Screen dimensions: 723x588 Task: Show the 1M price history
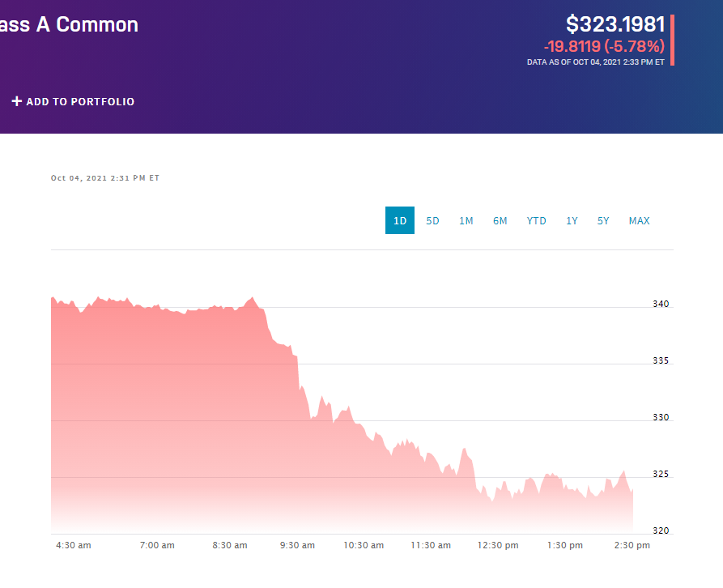(466, 221)
